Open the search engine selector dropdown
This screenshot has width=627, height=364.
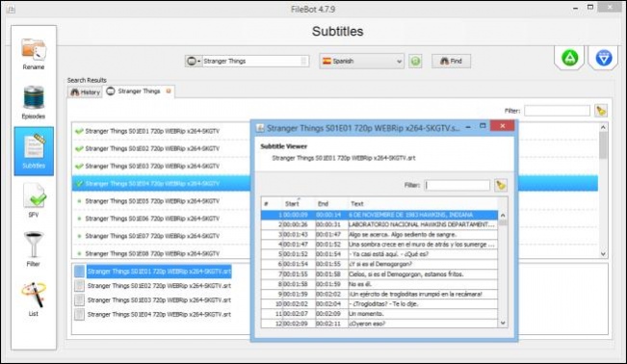pyautogui.click(x=194, y=62)
